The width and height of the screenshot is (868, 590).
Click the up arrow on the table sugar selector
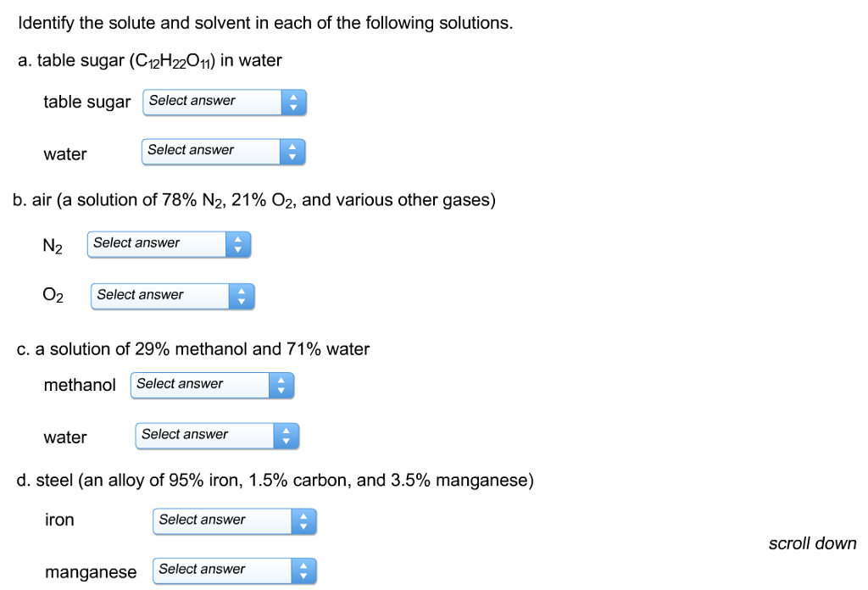[294, 97]
